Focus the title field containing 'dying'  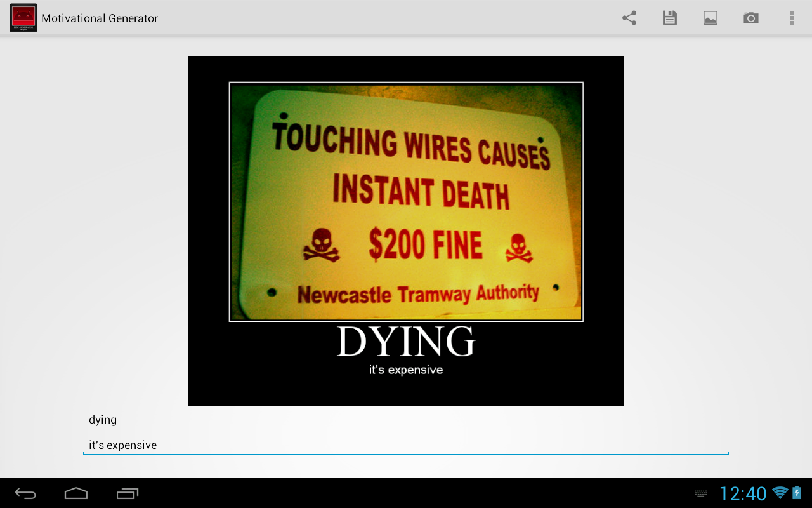click(406, 420)
